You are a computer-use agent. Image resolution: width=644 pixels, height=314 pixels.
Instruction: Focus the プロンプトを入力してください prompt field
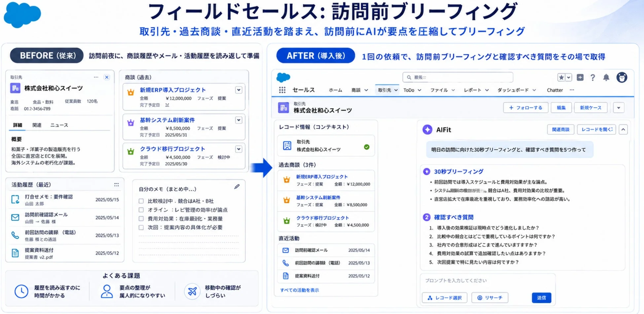tap(487, 281)
